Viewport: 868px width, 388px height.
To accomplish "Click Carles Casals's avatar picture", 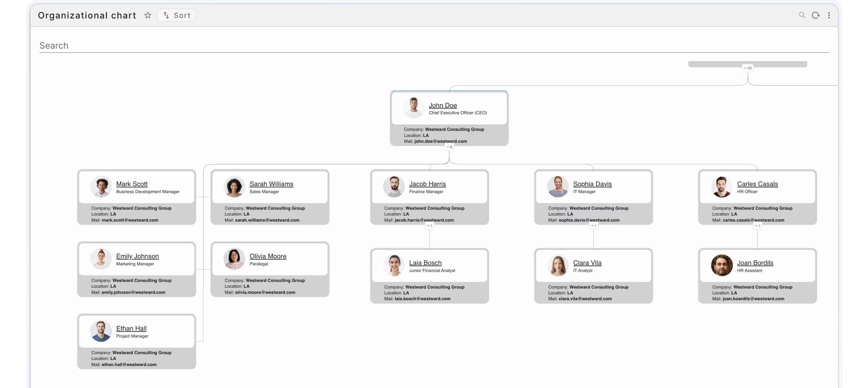I will pyautogui.click(x=721, y=187).
